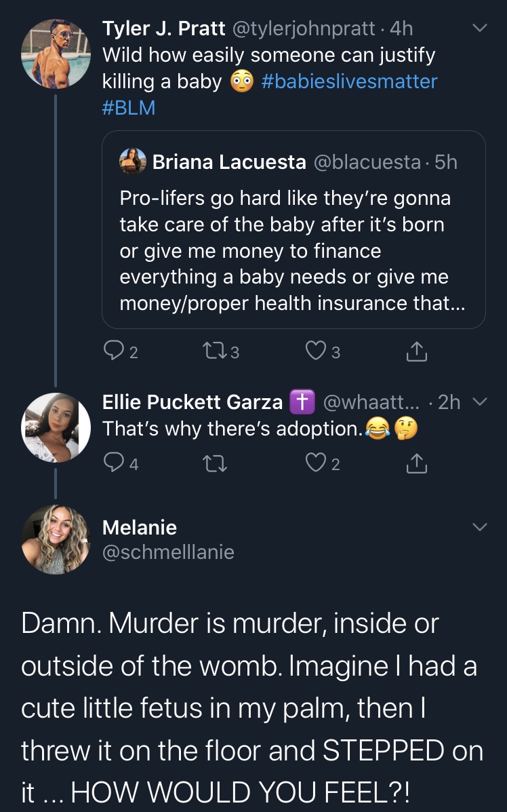Open Melanie's profile avatar
Image resolution: width=507 pixels, height=812 pixels.
point(56,539)
